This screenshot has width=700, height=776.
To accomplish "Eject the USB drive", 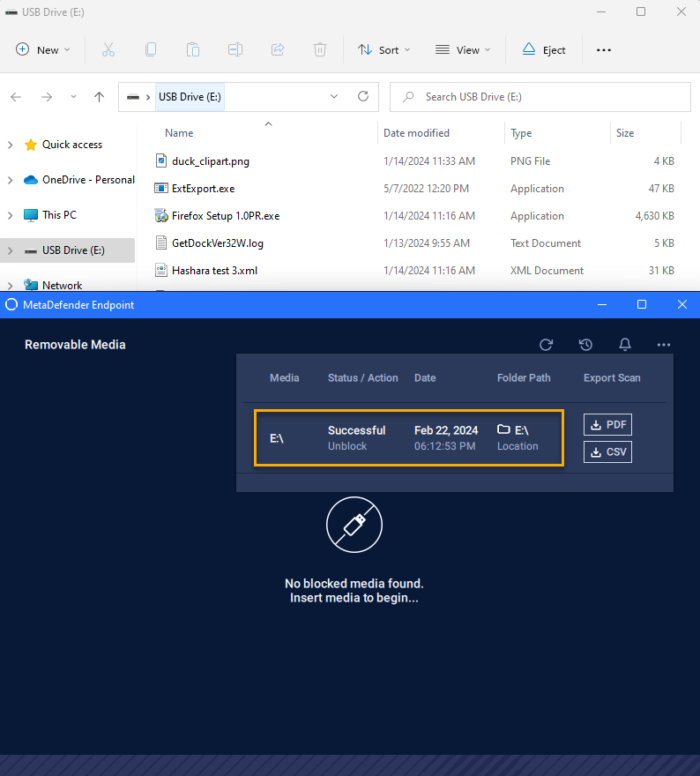I will click(x=544, y=49).
